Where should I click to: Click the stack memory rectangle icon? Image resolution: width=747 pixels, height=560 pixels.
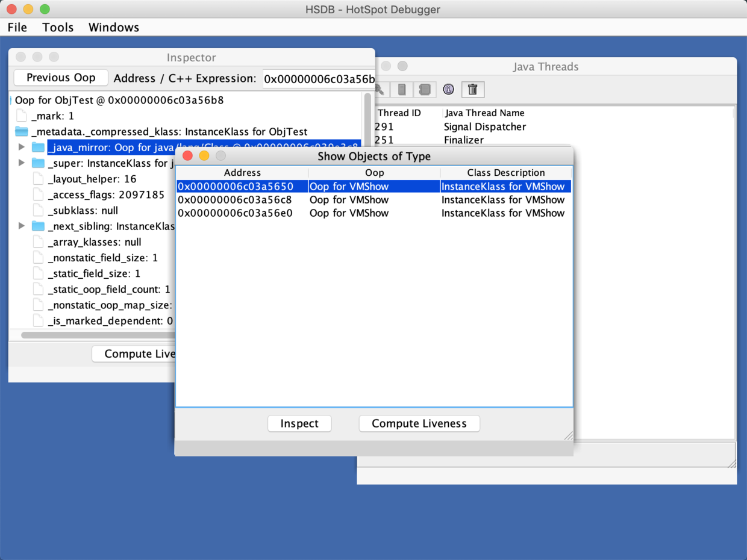(402, 90)
